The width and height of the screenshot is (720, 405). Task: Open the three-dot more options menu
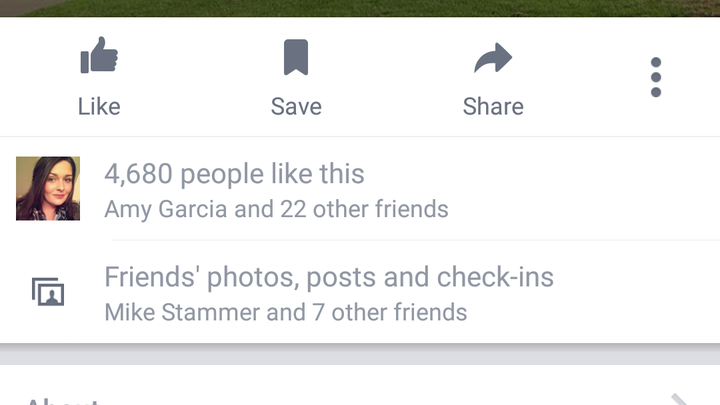click(x=656, y=77)
